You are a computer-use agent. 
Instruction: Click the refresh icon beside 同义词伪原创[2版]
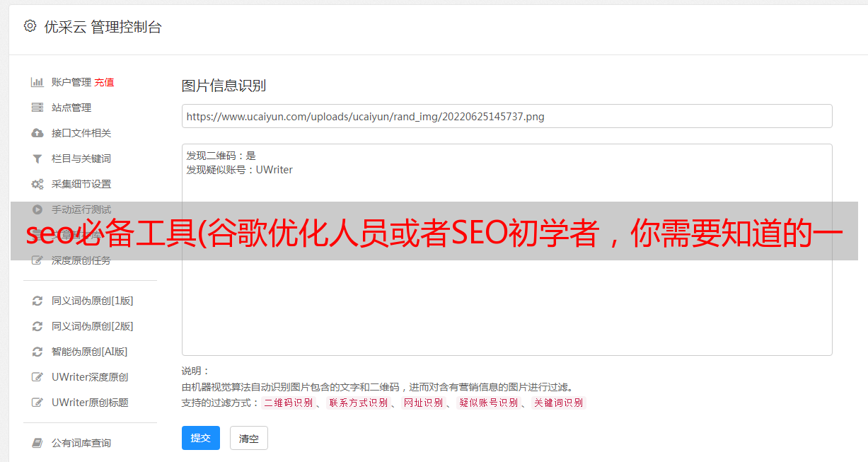point(37,326)
